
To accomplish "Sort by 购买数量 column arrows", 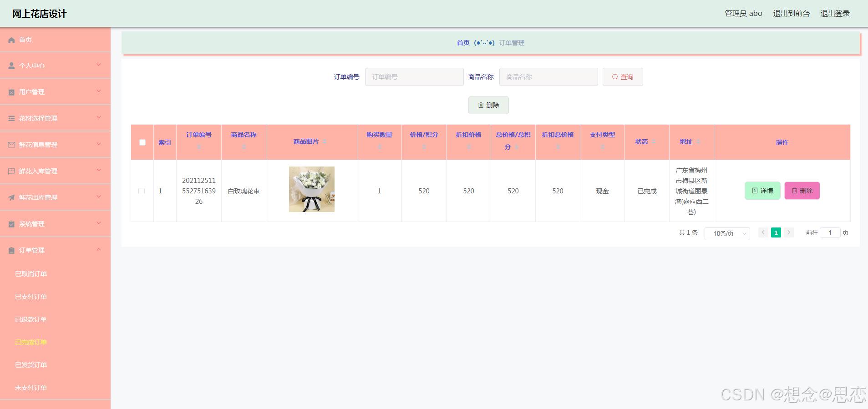I will coord(380,147).
